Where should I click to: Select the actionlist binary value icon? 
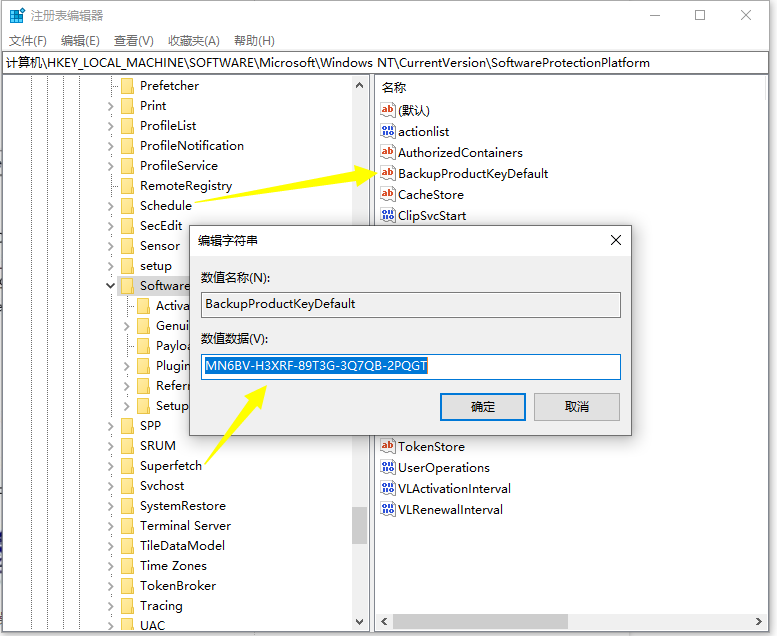pyautogui.click(x=388, y=131)
